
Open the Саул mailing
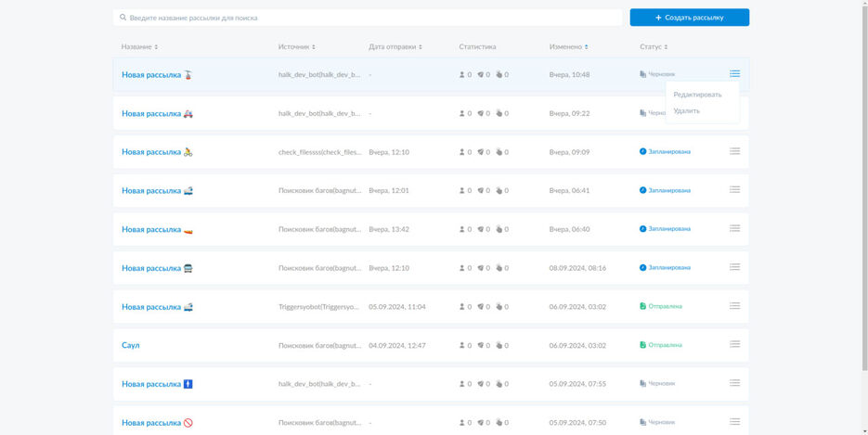click(131, 345)
